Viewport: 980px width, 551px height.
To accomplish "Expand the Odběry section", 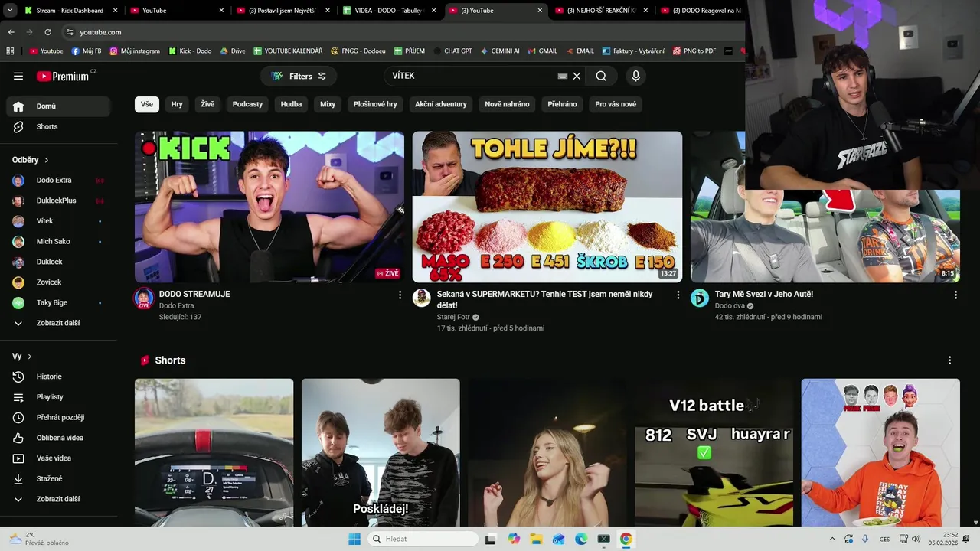I will [31, 160].
